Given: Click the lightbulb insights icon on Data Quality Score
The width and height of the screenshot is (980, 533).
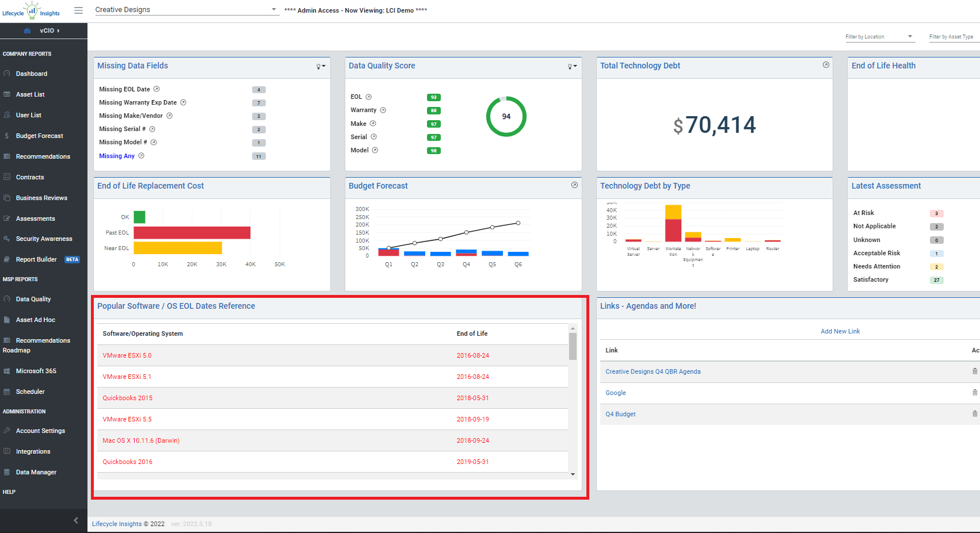Looking at the screenshot, I should [x=569, y=66].
